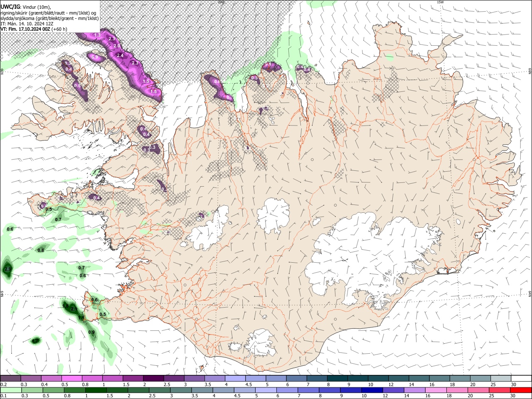
Task: Click the '(+60 h)' forecast offset
Action: (x=59, y=29)
